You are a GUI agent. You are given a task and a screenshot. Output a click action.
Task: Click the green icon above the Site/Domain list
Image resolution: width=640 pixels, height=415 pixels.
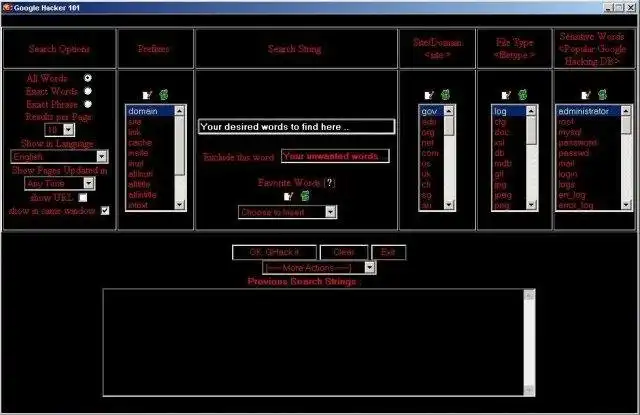(445, 95)
